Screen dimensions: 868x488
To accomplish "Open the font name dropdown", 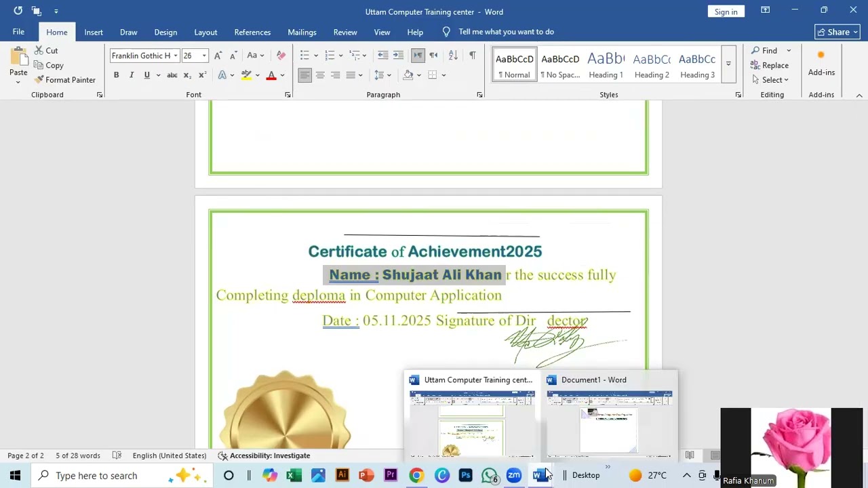I will [176, 56].
